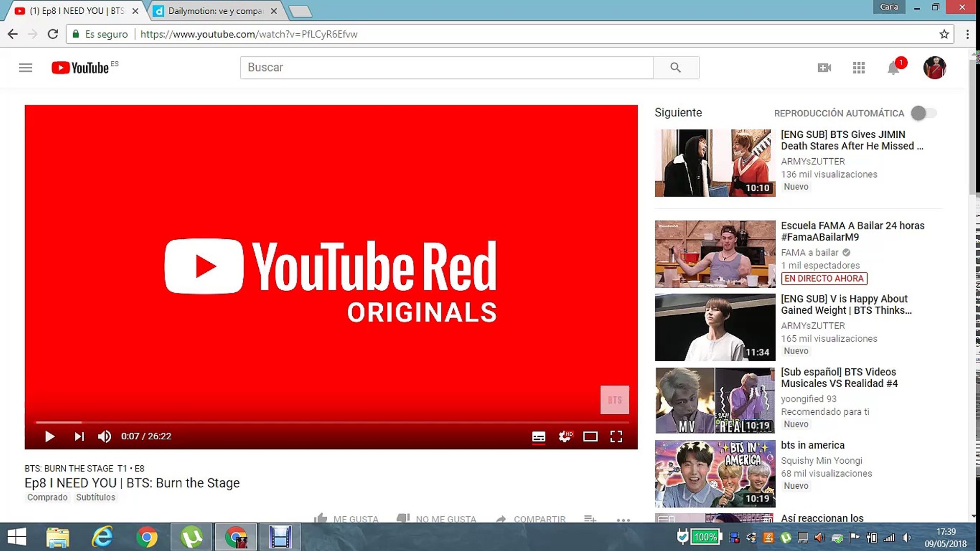Open the notifications bell
The image size is (980, 551).
(893, 68)
